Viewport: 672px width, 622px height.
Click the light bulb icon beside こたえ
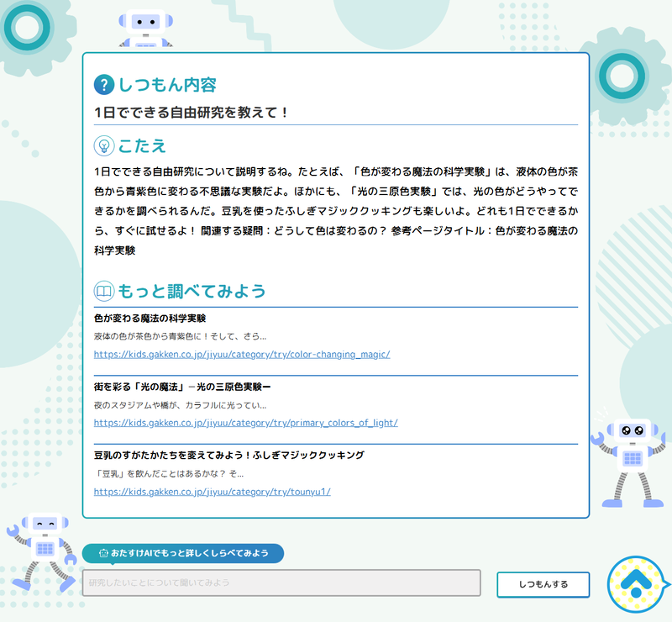point(104,146)
